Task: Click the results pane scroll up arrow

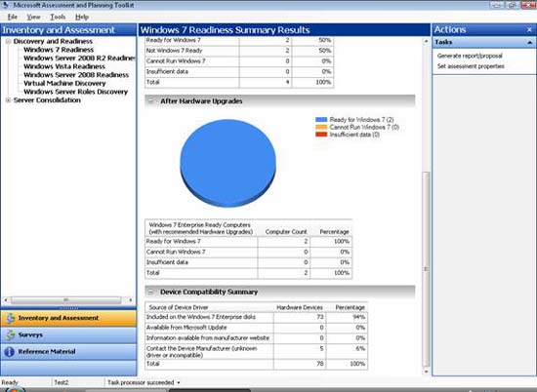Action: 426,41
